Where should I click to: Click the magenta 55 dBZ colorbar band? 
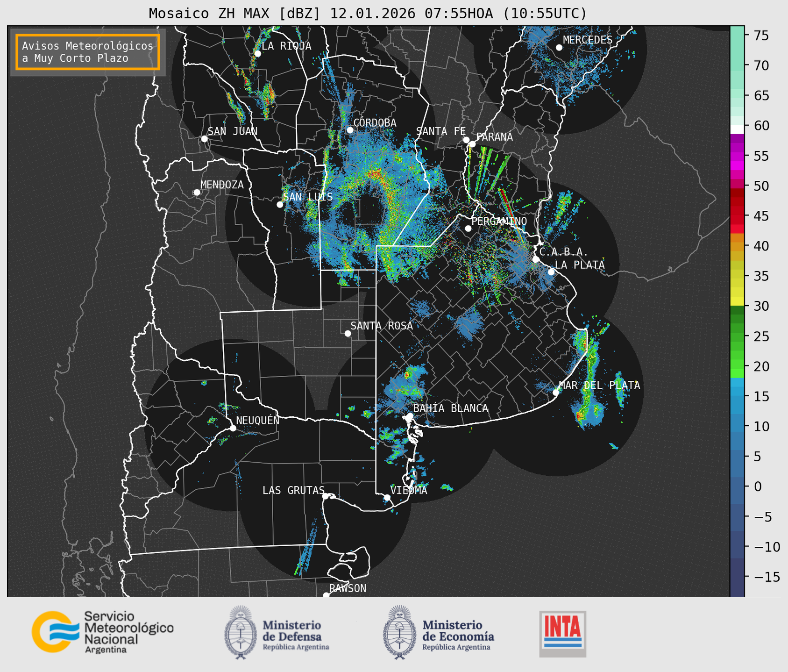pos(737,157)
